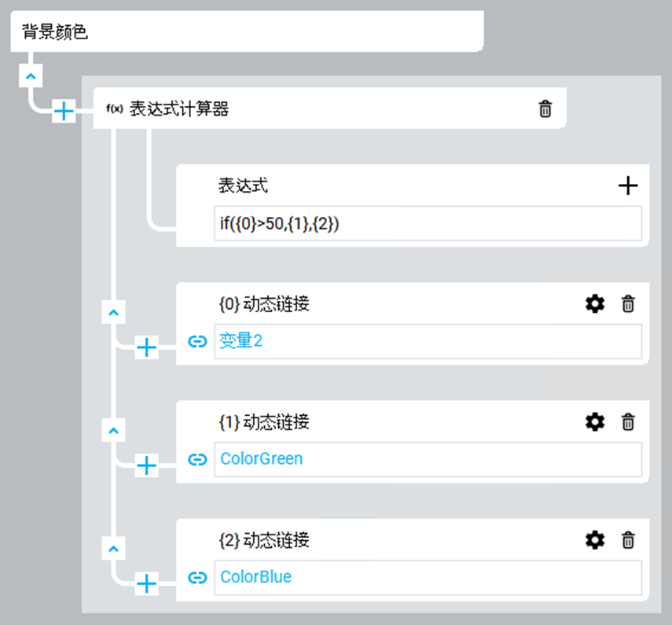Edit the expression if({0}>50,{1},{2}) field

(428, 224)
